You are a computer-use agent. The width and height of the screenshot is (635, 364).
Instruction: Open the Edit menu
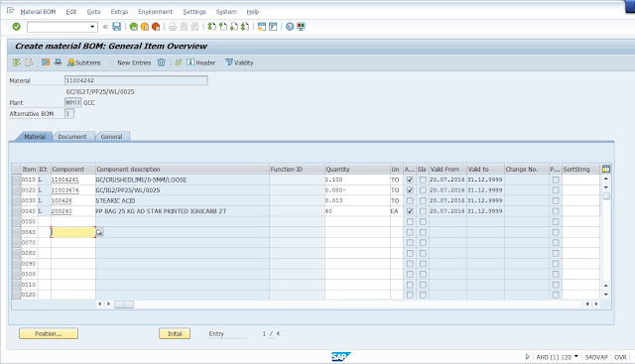point(71,12)
